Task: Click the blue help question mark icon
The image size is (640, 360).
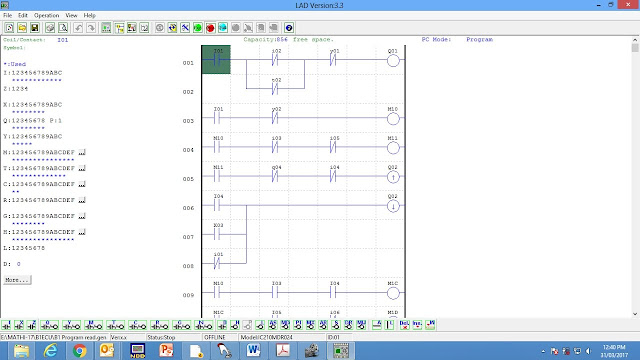Action: 289,28
